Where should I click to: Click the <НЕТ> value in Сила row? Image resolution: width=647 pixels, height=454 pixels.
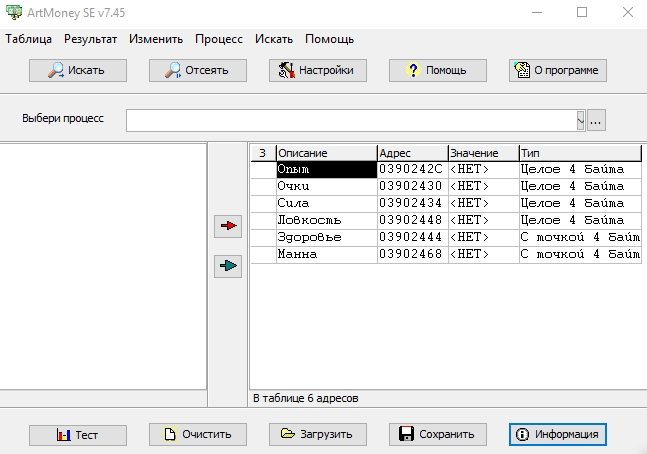[x=484, y=203]
